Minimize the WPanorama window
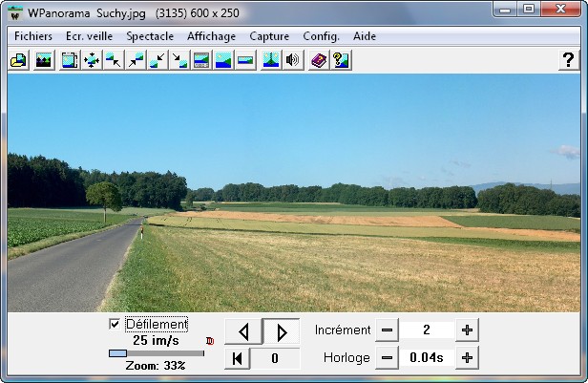Viewport: 588px width, 383px height. pos(505,10)
